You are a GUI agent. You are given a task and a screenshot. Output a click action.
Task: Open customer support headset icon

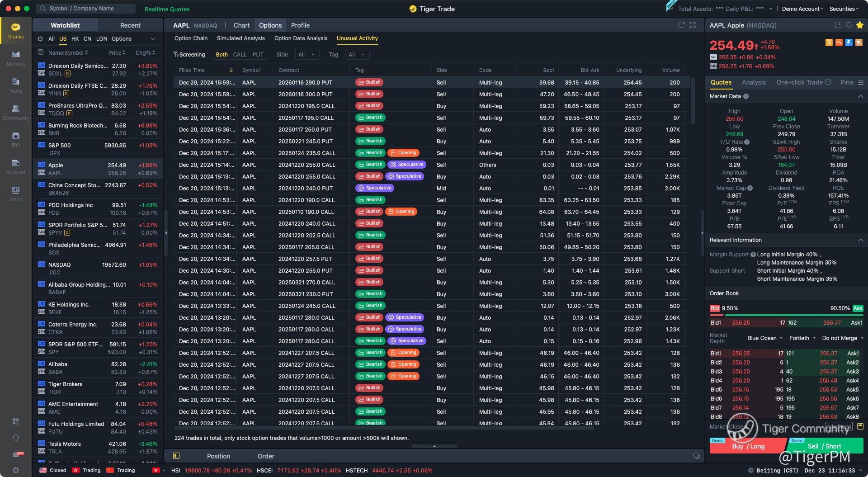(x=16, y=438)
